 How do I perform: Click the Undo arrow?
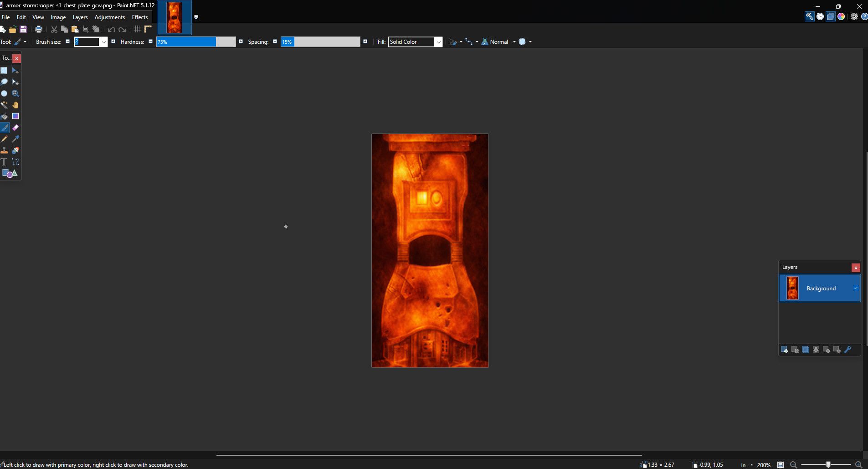point(112,29)
